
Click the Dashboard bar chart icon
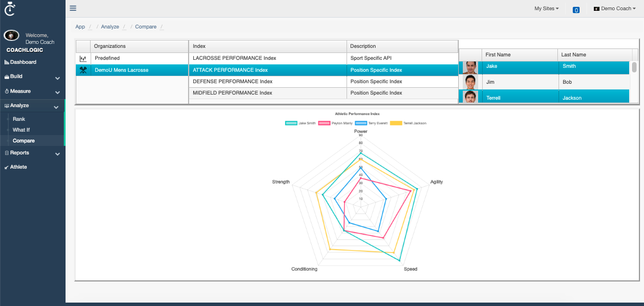point(7,62)
